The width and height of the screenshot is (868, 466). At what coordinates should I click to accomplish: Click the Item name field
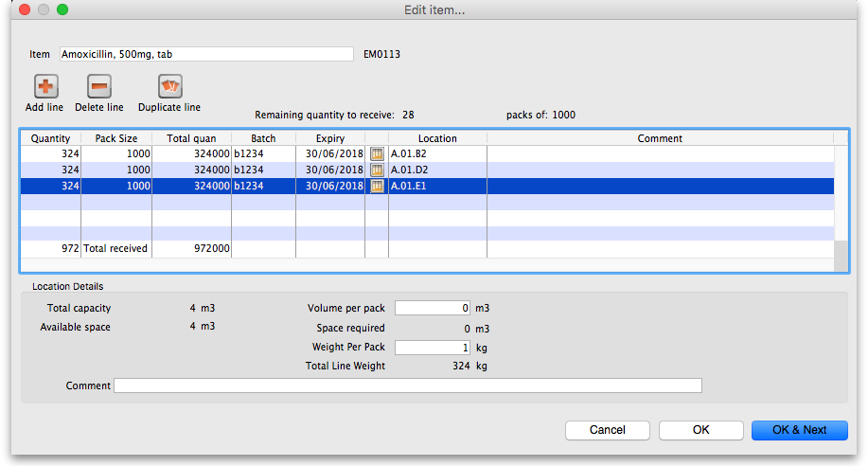[205, 55]
